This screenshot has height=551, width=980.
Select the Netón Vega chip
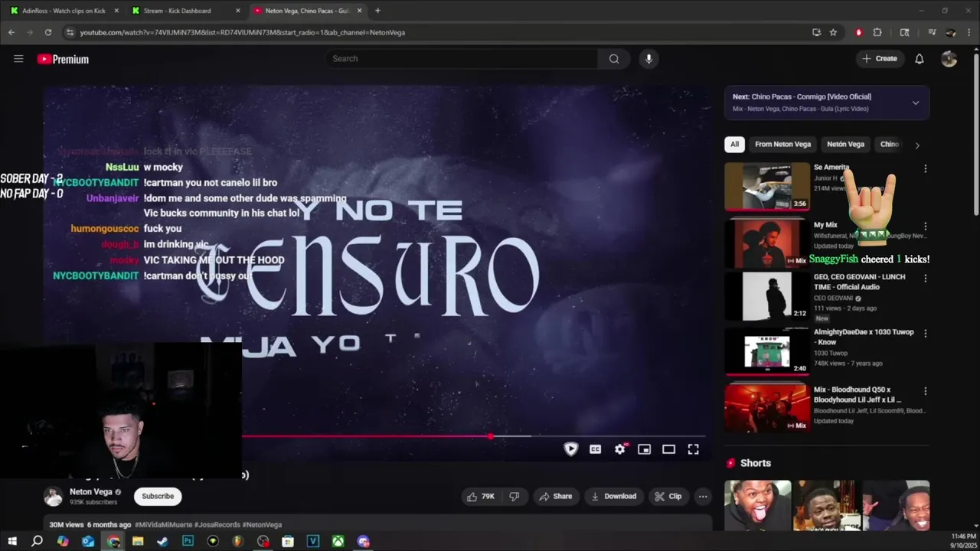[x=845, y=144]
